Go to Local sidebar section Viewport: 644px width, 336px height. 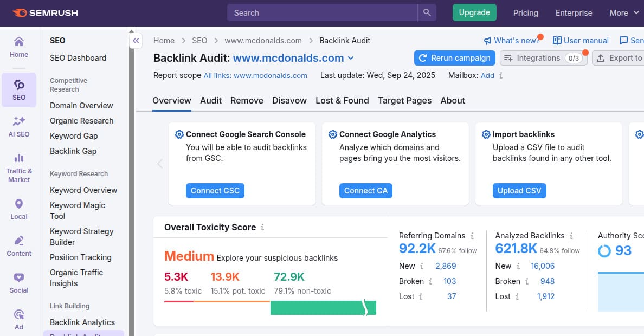coord(19,209)
